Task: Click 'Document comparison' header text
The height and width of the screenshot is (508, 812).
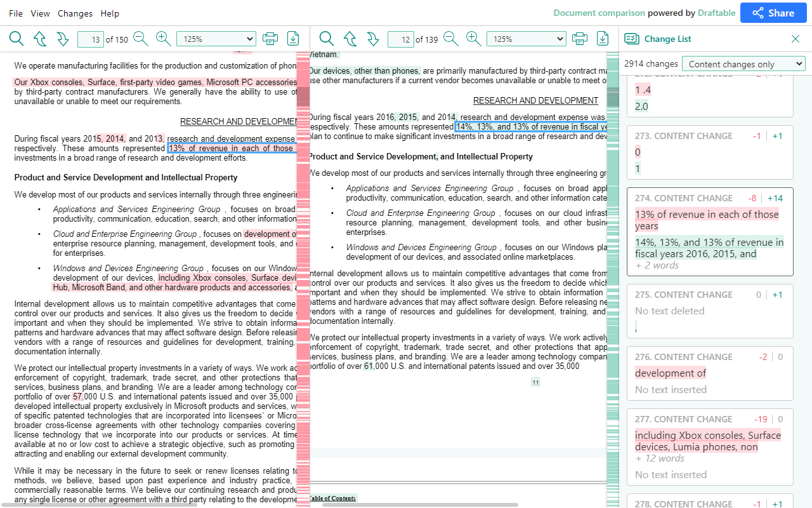Action: point(599,13)
